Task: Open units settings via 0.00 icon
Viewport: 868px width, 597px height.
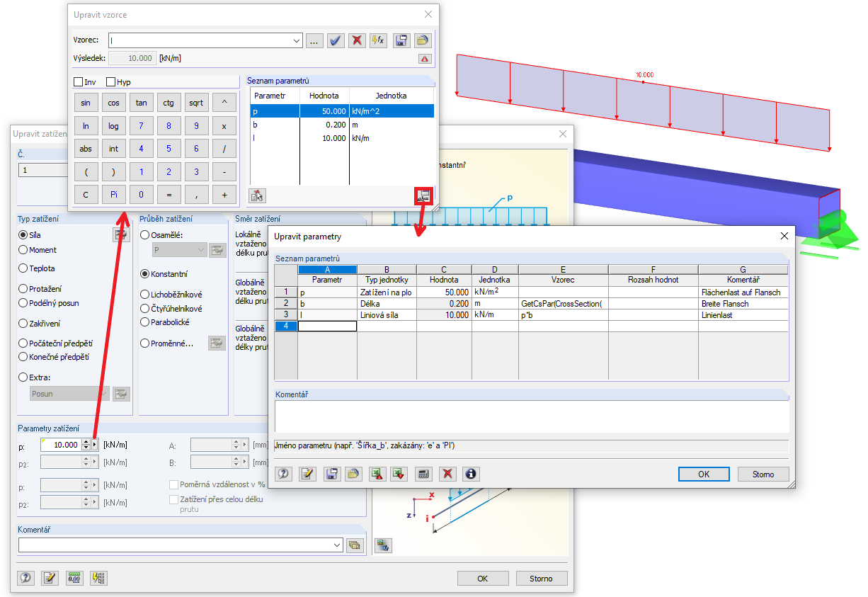Action: click(x=73, y=578)
